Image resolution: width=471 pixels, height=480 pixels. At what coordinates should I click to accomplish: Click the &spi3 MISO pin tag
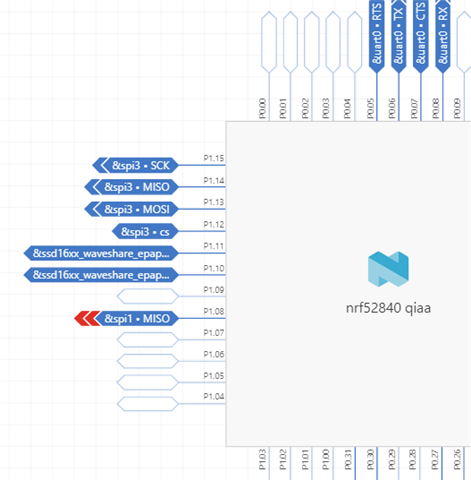131,187
